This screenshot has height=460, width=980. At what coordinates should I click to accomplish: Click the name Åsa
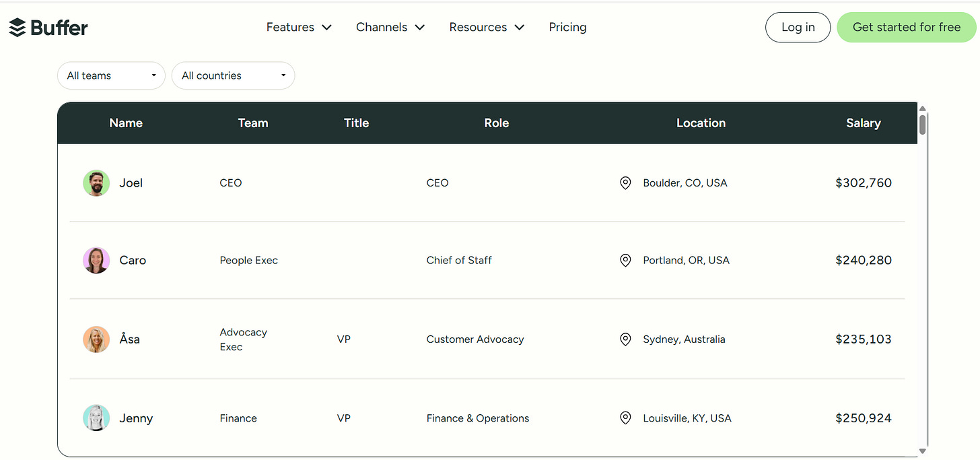click(130, 339)
